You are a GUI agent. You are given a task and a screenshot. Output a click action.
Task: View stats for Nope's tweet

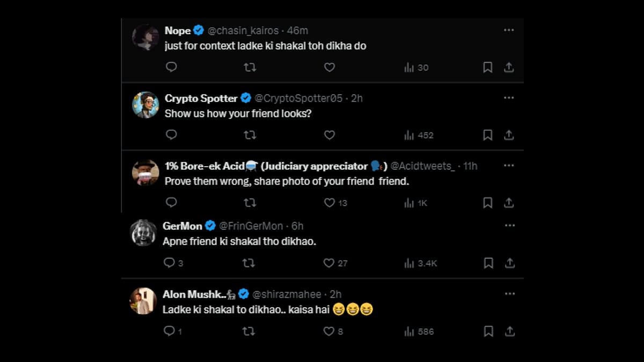(x=416, y=68)
